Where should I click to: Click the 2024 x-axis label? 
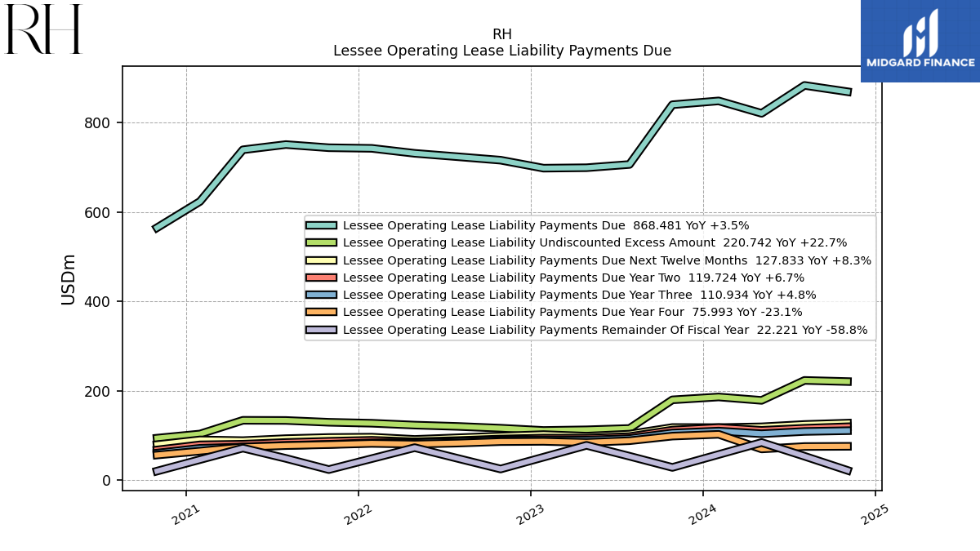pyautogui.click(x=702, y=514)
